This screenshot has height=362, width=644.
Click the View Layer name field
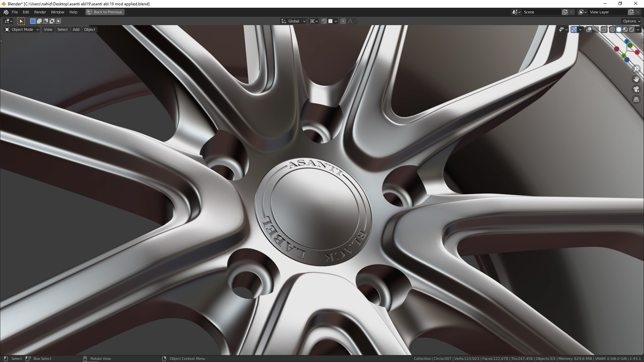pyautogui.click(x=608, y=12)
